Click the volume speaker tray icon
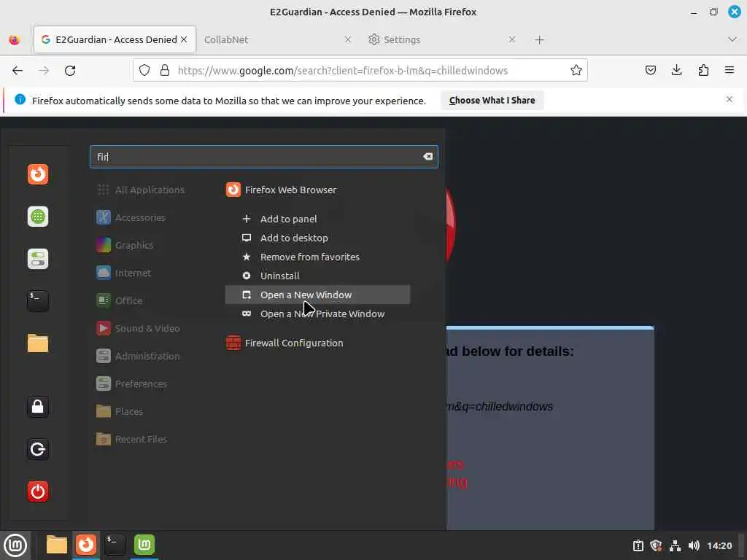 694,545
